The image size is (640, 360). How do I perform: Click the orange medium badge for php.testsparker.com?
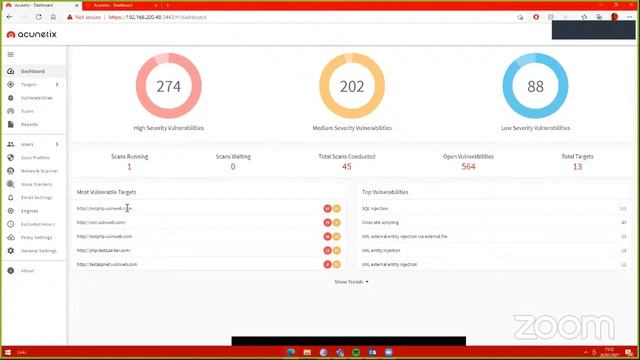[x=337, y=250]
